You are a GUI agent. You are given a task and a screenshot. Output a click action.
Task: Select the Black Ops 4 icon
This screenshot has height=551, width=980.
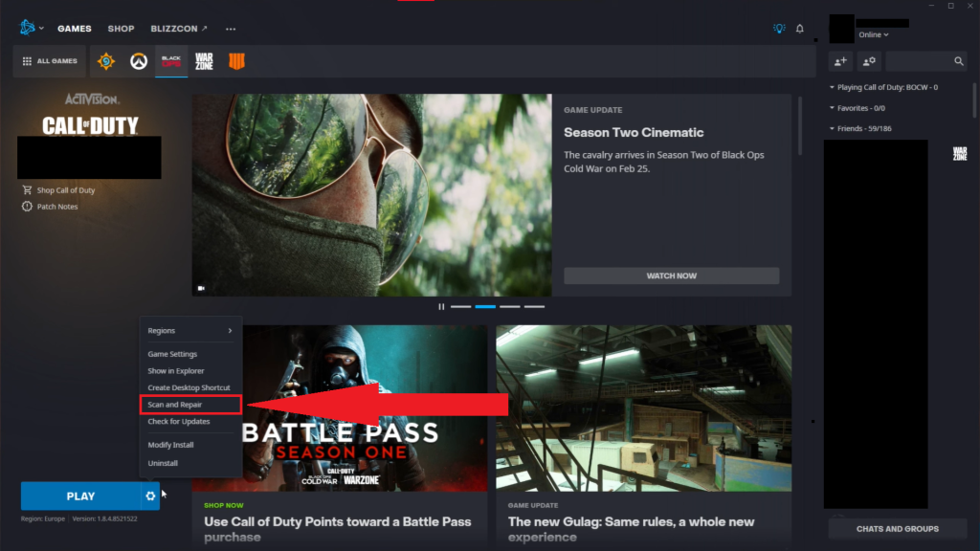pos(236,61)
